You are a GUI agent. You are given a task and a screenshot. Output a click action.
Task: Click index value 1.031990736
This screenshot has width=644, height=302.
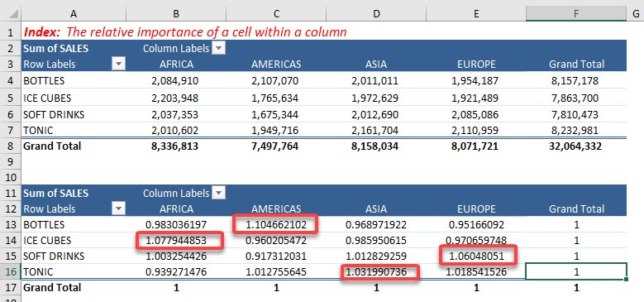tap(376, 272)
